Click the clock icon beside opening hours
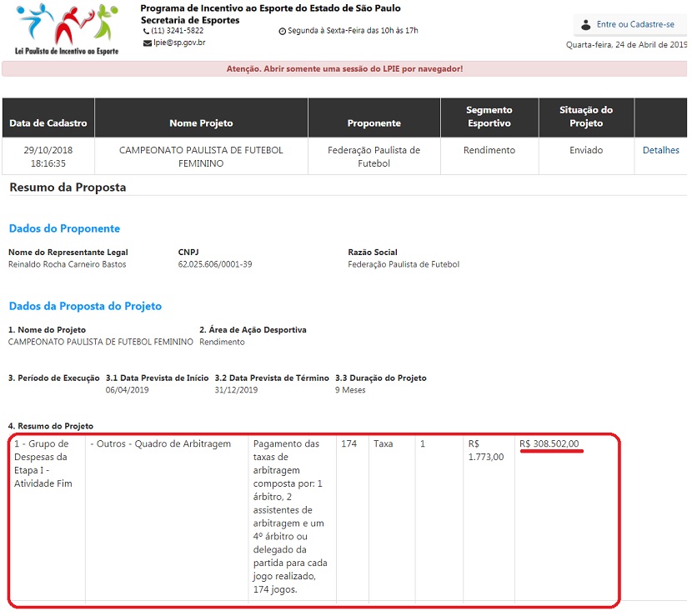The image size is (692, 616). point(283,32)
